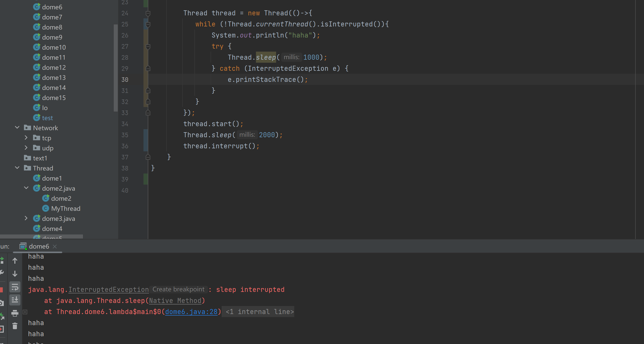Expand the tcp folder
This screenshot has height=344, width=644.
[x=26, y=138]
